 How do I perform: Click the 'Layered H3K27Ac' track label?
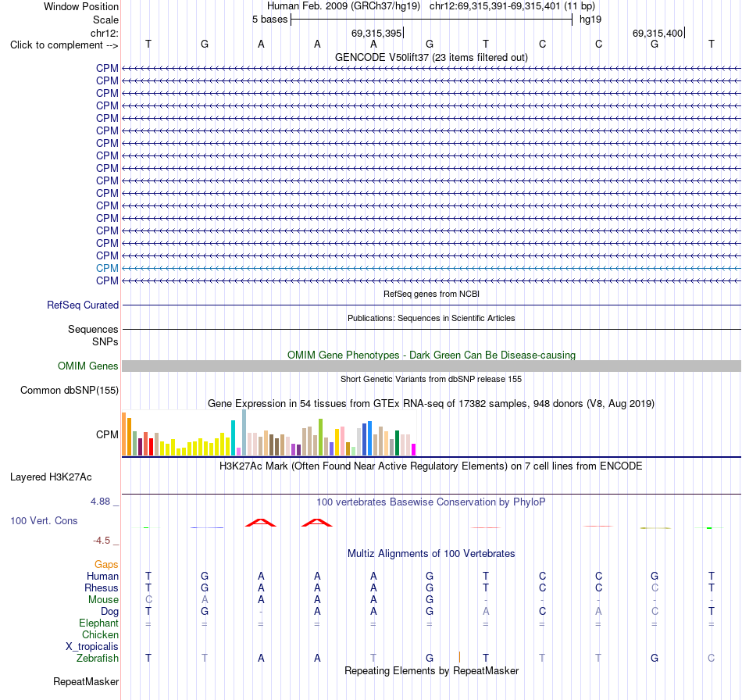(x=51, y=477)
